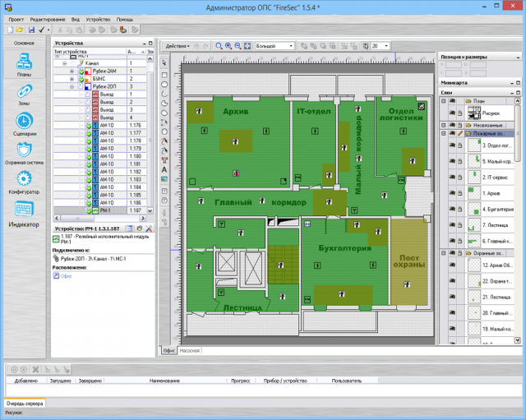The image size is (526, 420).
Task: Toggle visibility eye of Рисунок layer
Action: coord(452,113)
